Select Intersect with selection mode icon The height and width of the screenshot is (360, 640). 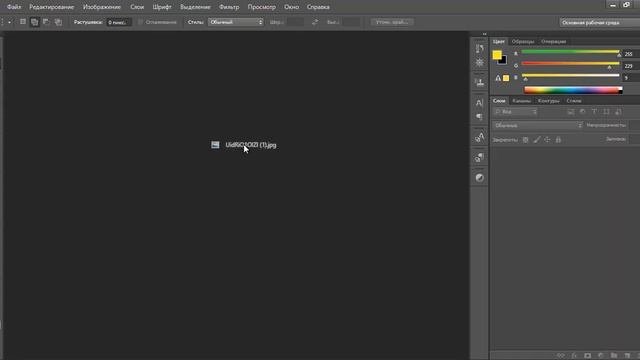(x=58, y=22)
